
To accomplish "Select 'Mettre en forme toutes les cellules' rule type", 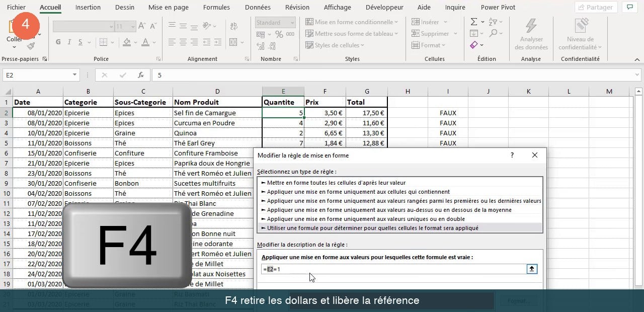I will point(399,183).
